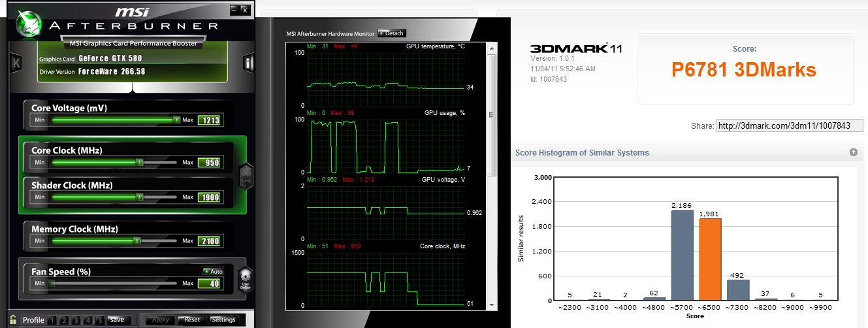Screen dimensions: 868x328
Task: Select profile slot 4
Action: point(88,320)
